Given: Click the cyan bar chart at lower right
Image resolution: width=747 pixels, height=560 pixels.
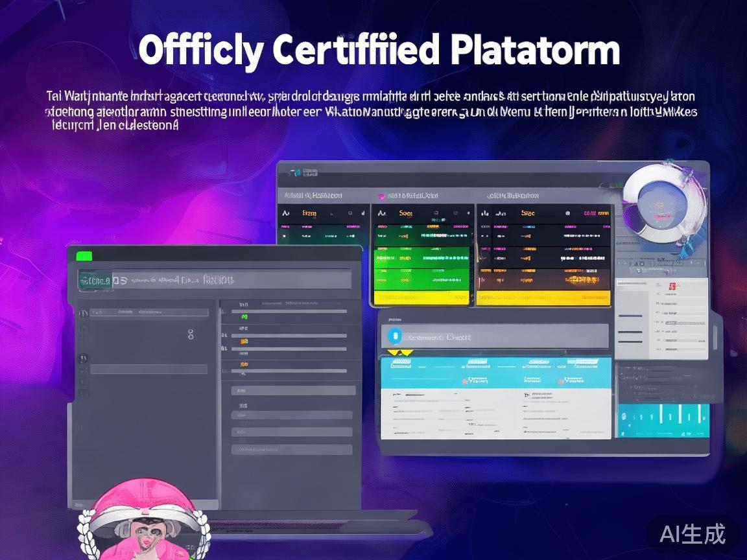Looking at the screenshot, I should (x=661, y=420).
